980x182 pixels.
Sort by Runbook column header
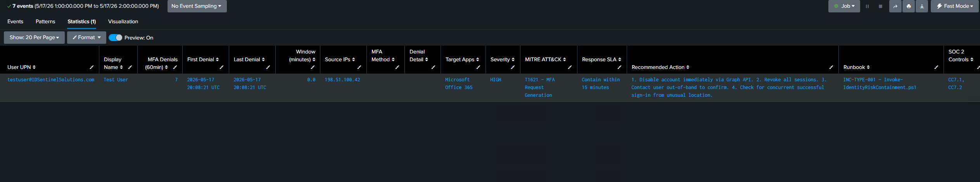[857, 67]
